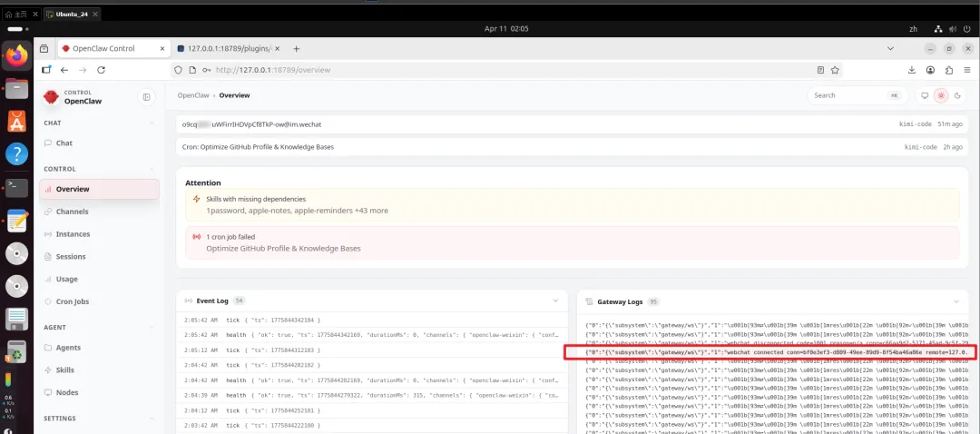
Task: Click the browser address bar URL
Action: point(273,70)
